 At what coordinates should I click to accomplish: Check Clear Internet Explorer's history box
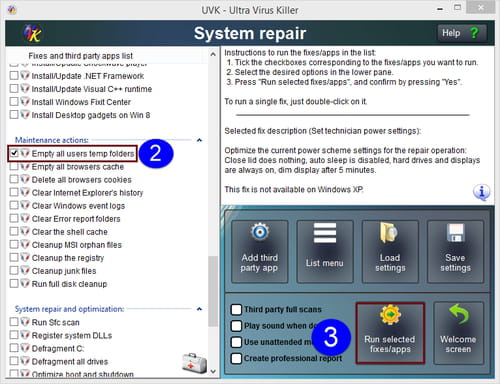(x=14, y=192)
